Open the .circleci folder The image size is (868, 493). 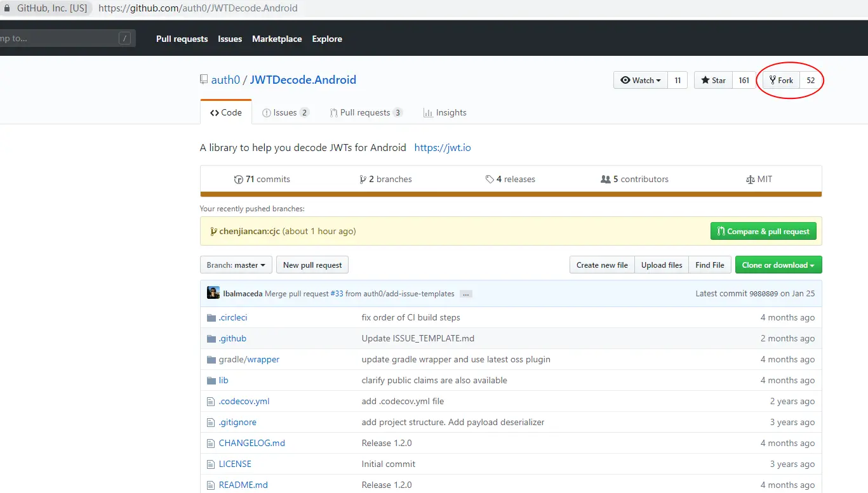(x=233, y=317)
